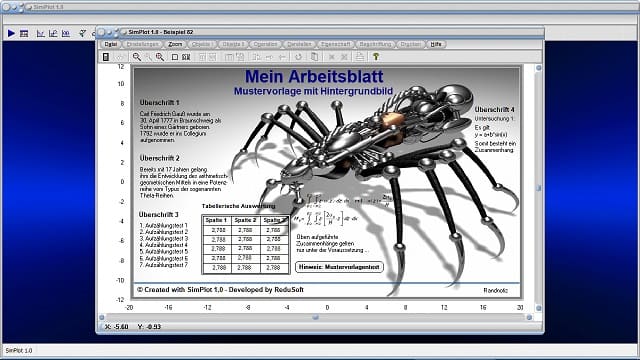The width and height of the screenshot is (640, 360).
Task: Click the 'X: -5.60' coordinate readout
Action: (x=116, y=327)
